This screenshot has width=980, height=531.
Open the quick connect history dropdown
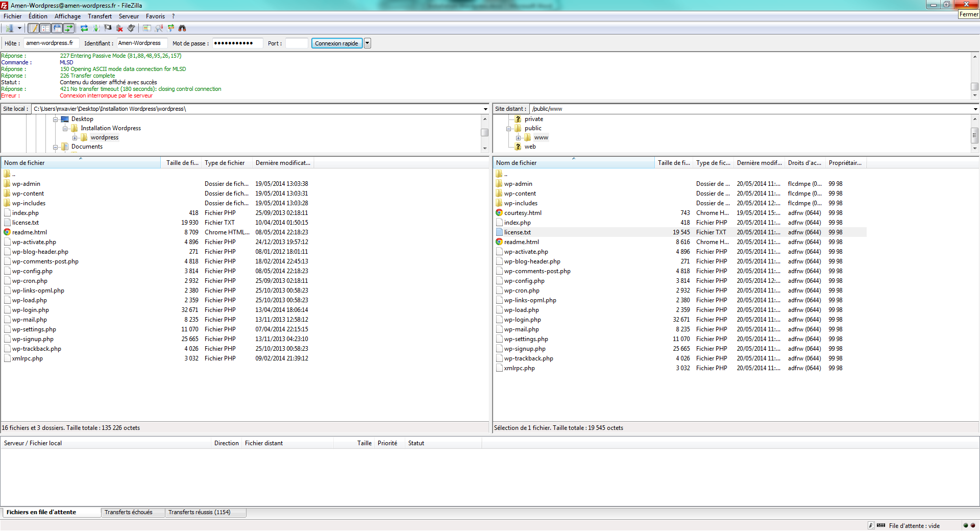coord(367,43)
